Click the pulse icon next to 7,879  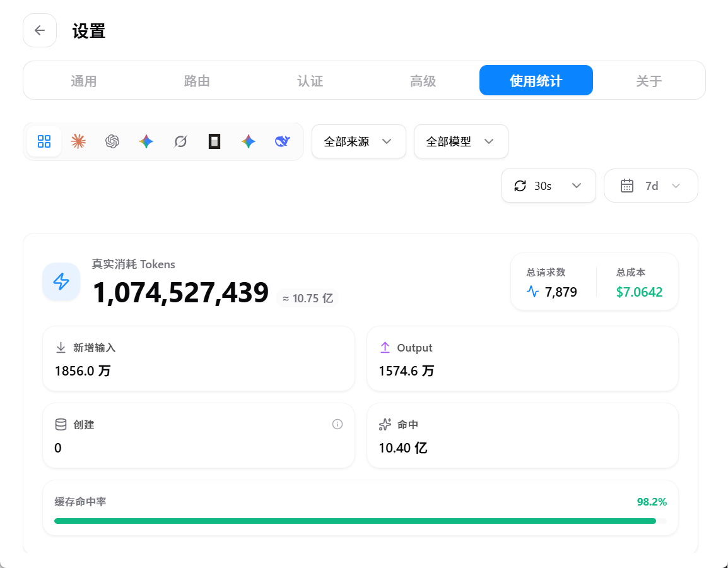point(532,292)
